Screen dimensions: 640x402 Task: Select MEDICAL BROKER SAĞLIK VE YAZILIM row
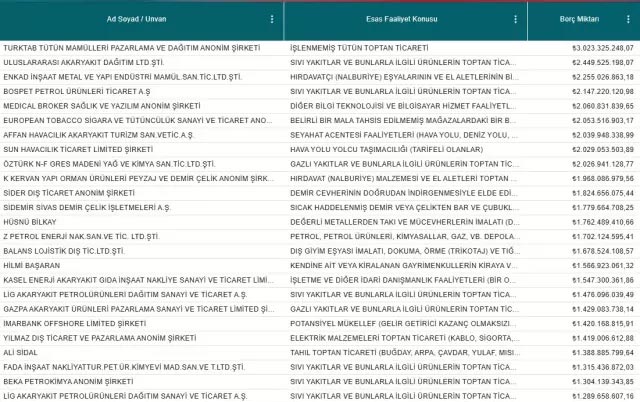pos(320,106)
